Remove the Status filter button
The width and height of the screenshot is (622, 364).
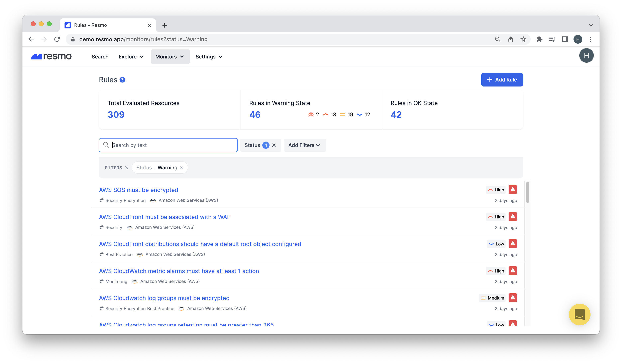click(x=274, y=145)
